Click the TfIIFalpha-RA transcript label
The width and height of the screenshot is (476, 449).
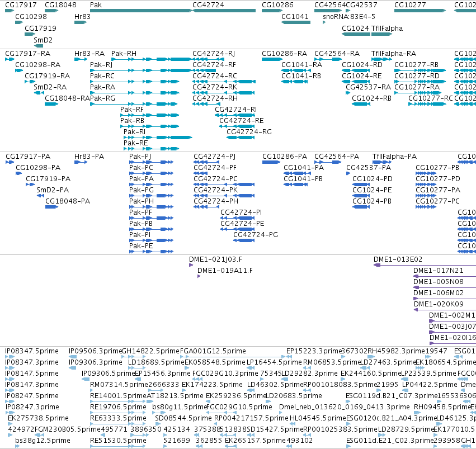[394, 53]
